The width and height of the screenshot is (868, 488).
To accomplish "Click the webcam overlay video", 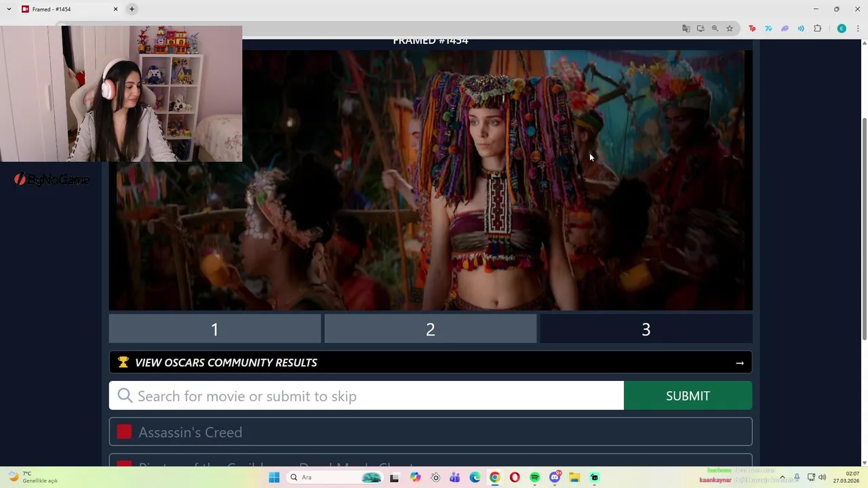I will (x=121, y=94).
